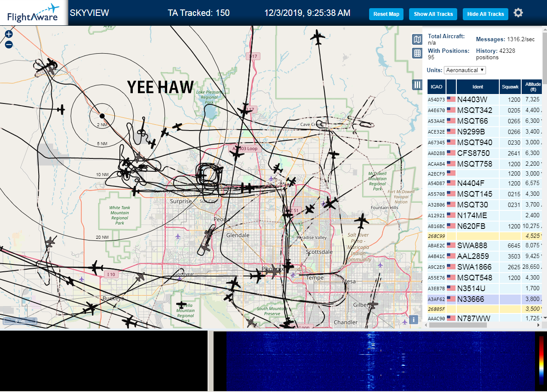The image size is (547, 392).
Task: Open the map info 'i' icon
Action: pyautogui.click(x=413, y=319)
